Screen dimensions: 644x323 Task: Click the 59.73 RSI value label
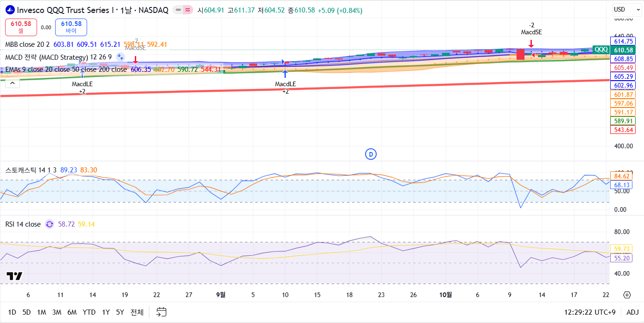coord(622,249)
